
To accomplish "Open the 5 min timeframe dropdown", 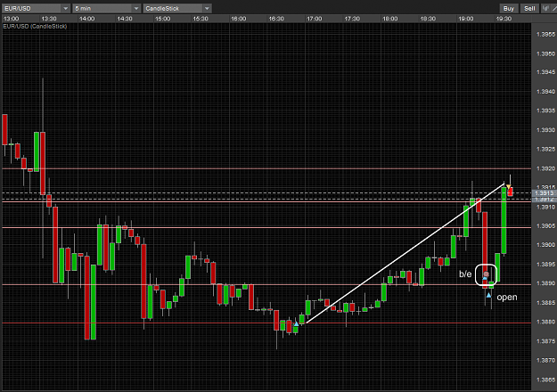I will point(106,8).
